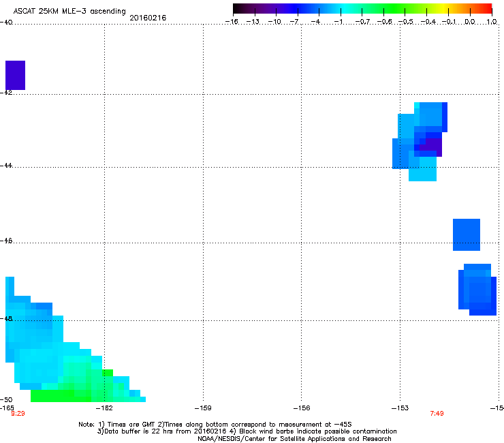Click the -165 longitude axis label

pos(7,408)
